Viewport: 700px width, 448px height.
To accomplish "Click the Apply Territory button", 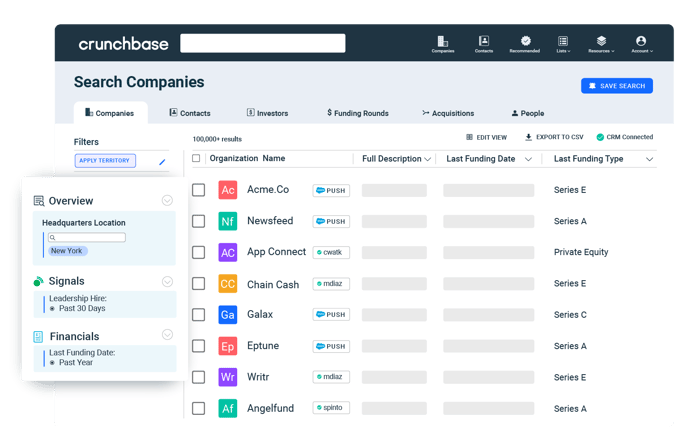I will pos(105,161).
